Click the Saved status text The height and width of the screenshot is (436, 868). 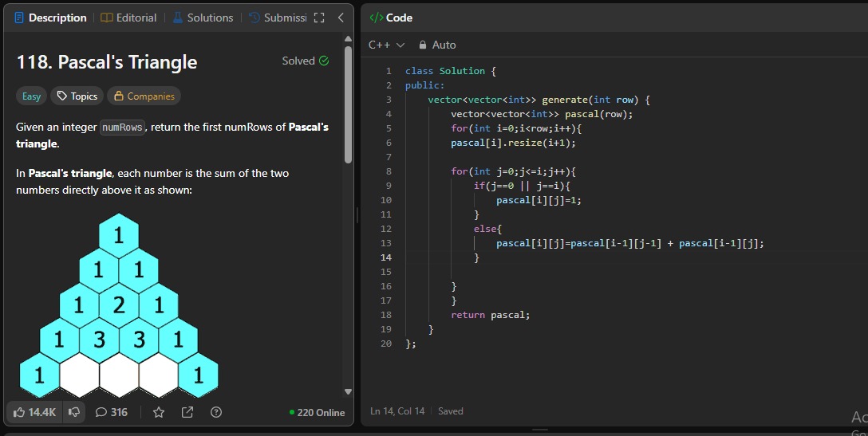click(451, 411)
